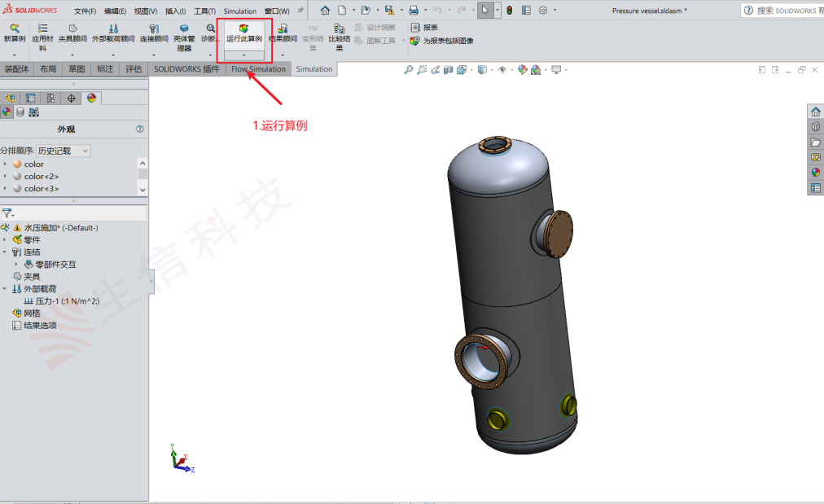Expand the 零件 (Parts) tree node

(x=6, y=240)
